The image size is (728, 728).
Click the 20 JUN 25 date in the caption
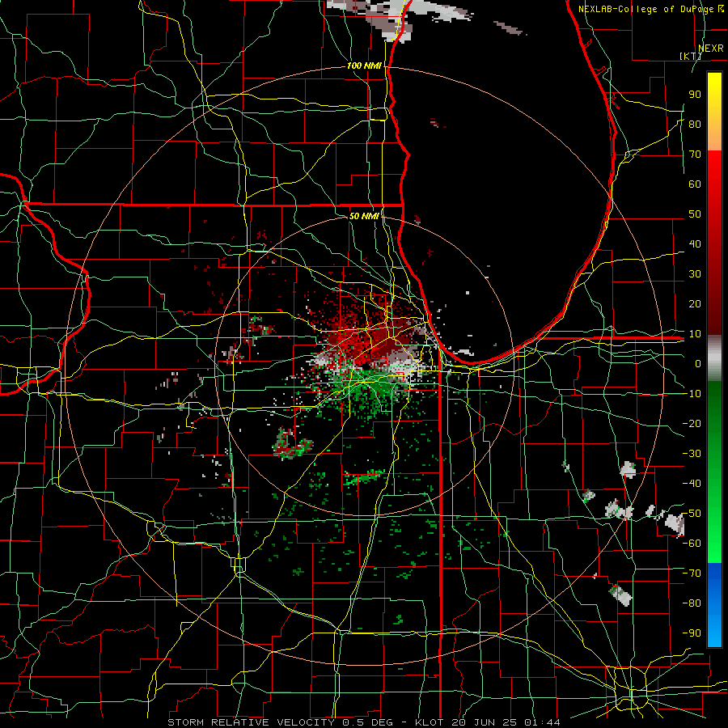click(485, 722)
